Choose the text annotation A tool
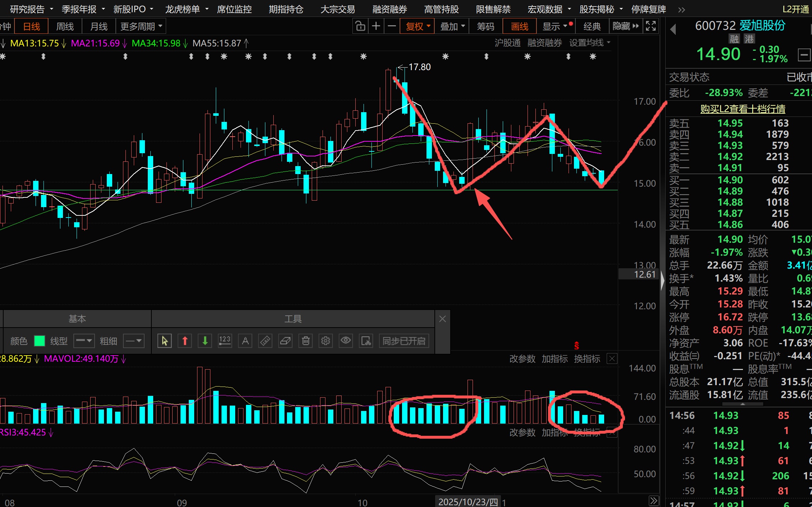 tap(245, 341)
